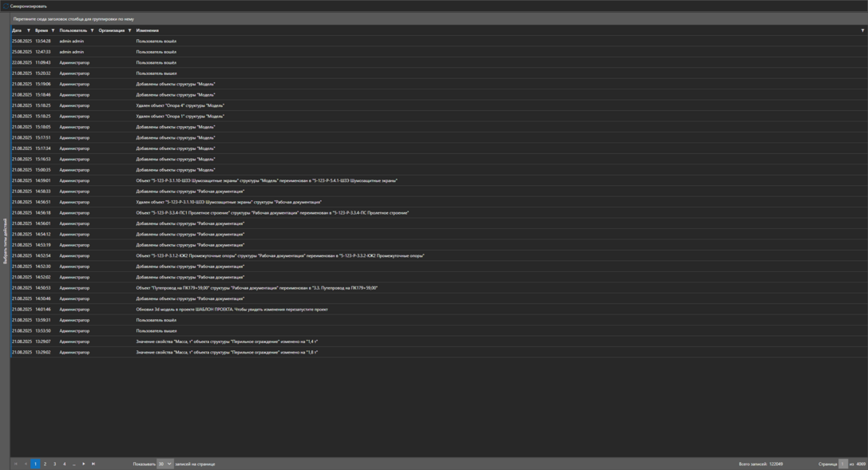Image resolution: width=868 pixels, height=470 pixels.
Task: Go to next page arrow
Action: click(x=84, y=464)
